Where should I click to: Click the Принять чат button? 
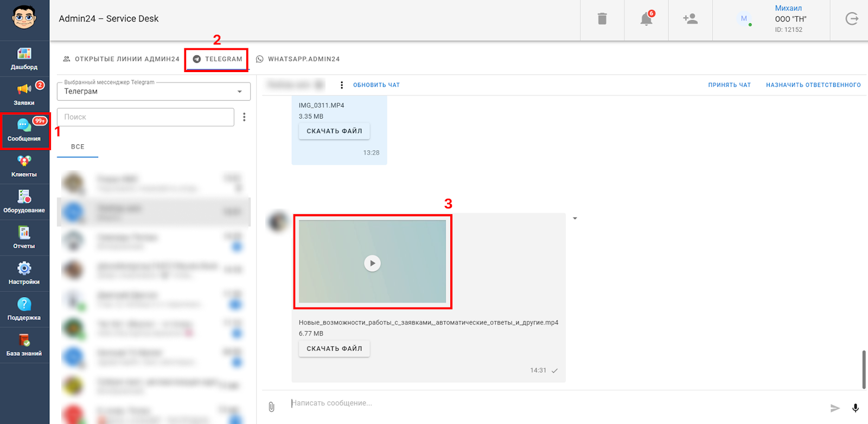coord(730,85)
